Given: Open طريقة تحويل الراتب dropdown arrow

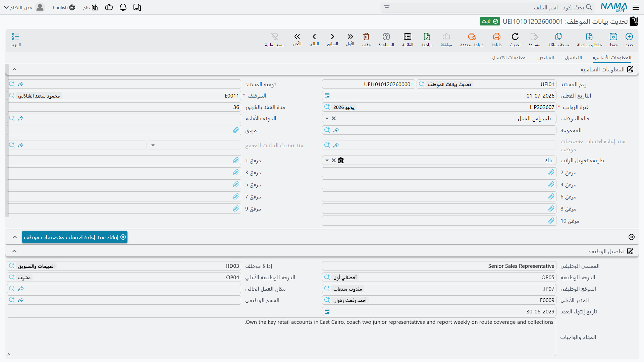Looking at the screenshot, I should point(327,161).
